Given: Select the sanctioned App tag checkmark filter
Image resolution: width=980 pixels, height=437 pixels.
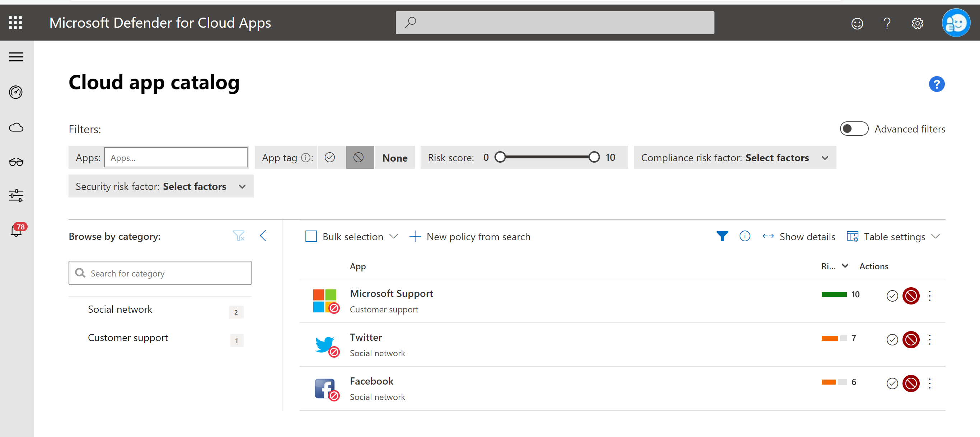Looking at the screenshot, I should click(330, 157).
